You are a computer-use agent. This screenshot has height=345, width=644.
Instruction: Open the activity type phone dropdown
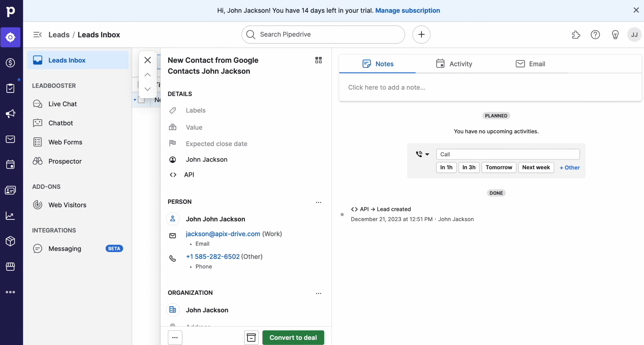coord(422,154)
